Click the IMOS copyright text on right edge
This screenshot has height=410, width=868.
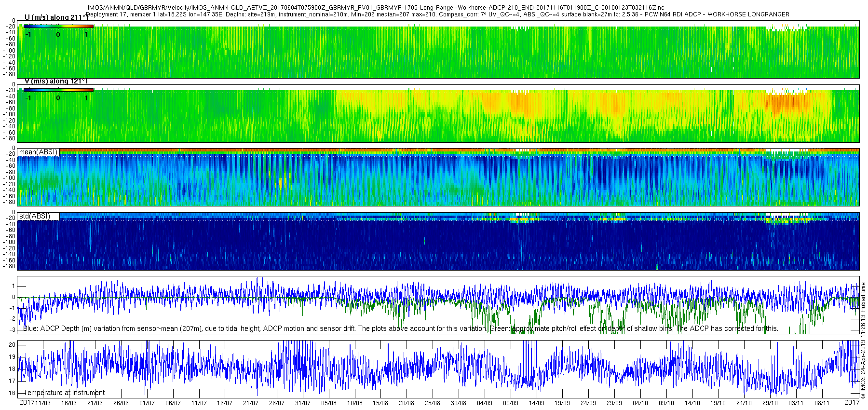click(863, 340)
